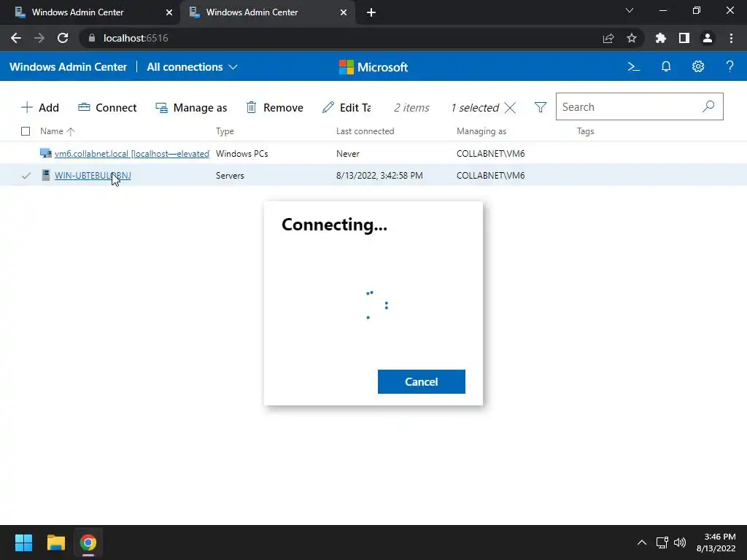Click the Manage as button
Image resolution: width=747 pixels, height=560 pixels.
(191, 108)
